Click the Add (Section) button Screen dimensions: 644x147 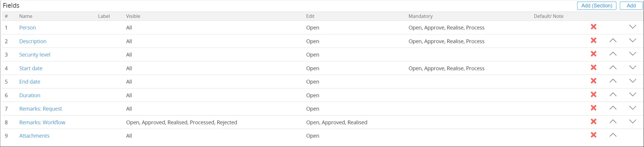pyautogui.click(x=596, y=6)
